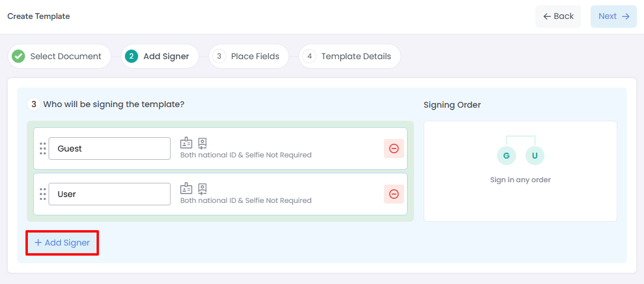This screenshot has width=644, height=284.
Task: Open the Template Details step
Action: [x=350, y=56]
